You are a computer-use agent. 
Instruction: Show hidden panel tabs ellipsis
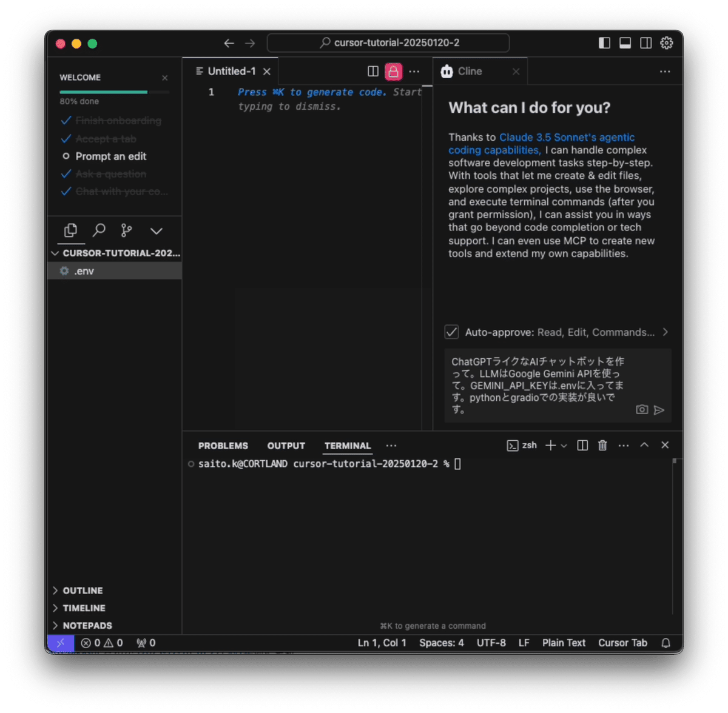pos(391,446)
